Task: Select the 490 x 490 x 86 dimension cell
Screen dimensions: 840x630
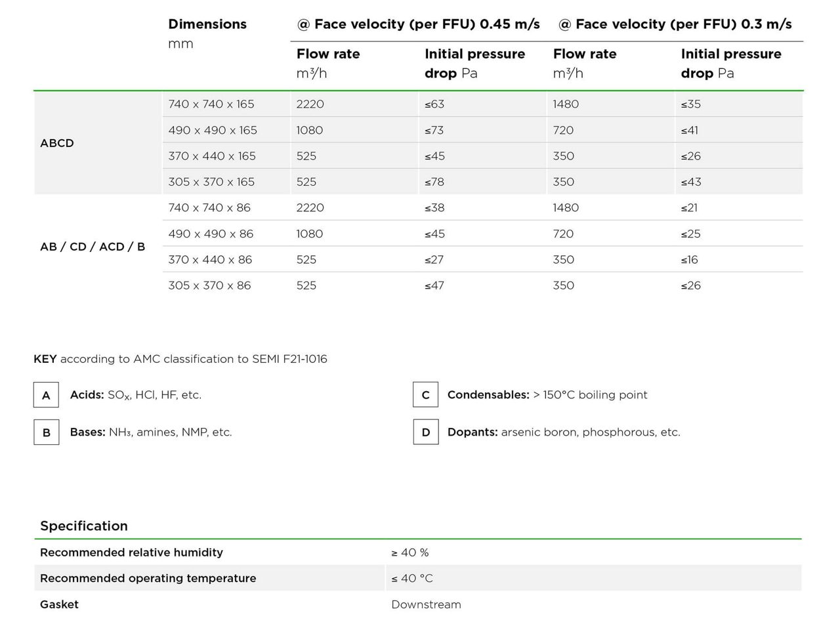Action: click(x=211, y=234)
